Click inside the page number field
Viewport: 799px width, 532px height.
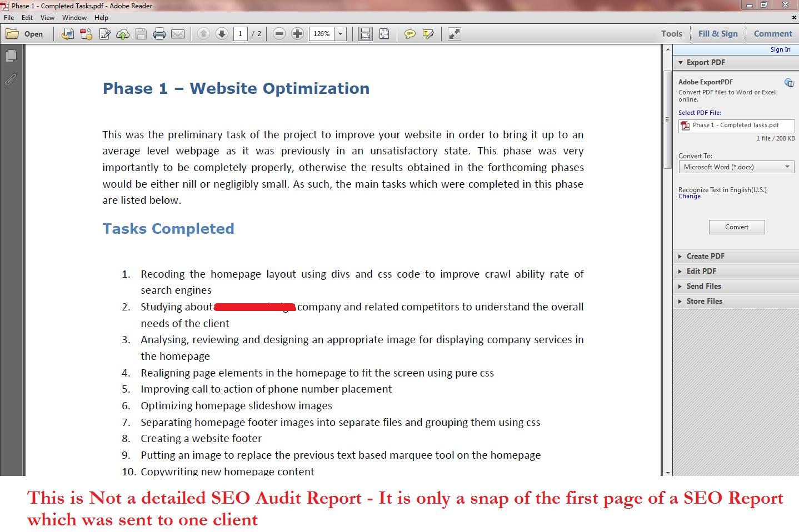pos(240,33)
